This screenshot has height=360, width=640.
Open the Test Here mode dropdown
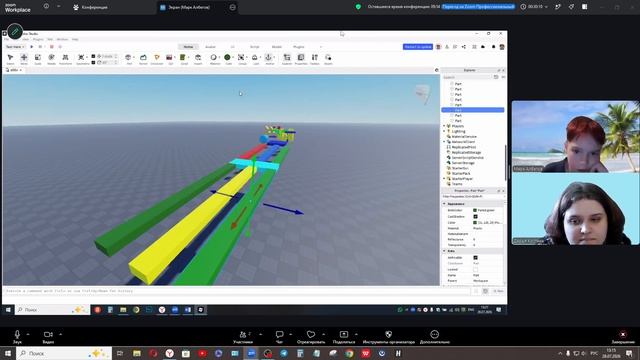15,47
